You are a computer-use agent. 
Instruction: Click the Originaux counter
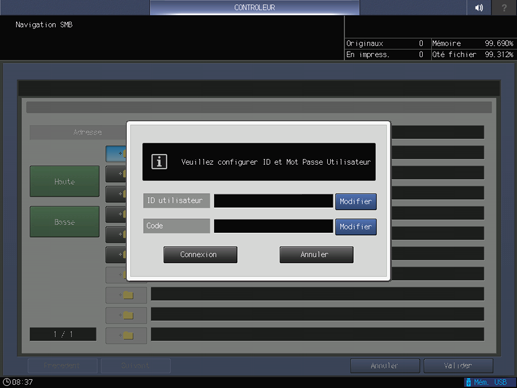pos(385,43)
